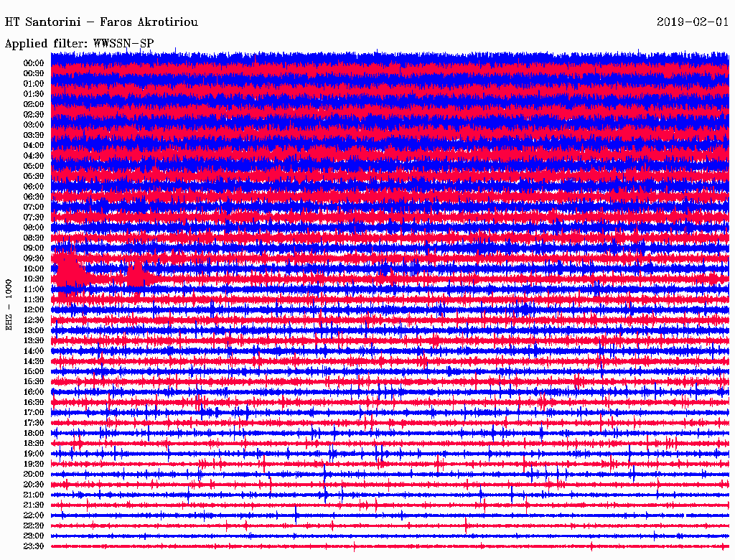Click the 18:30 time label
The image size is (735, 560).
tap(34, 444)
